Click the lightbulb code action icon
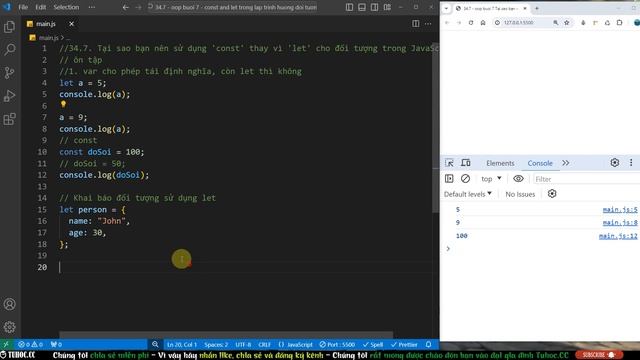The image size is (640, 360). point(63,104)
